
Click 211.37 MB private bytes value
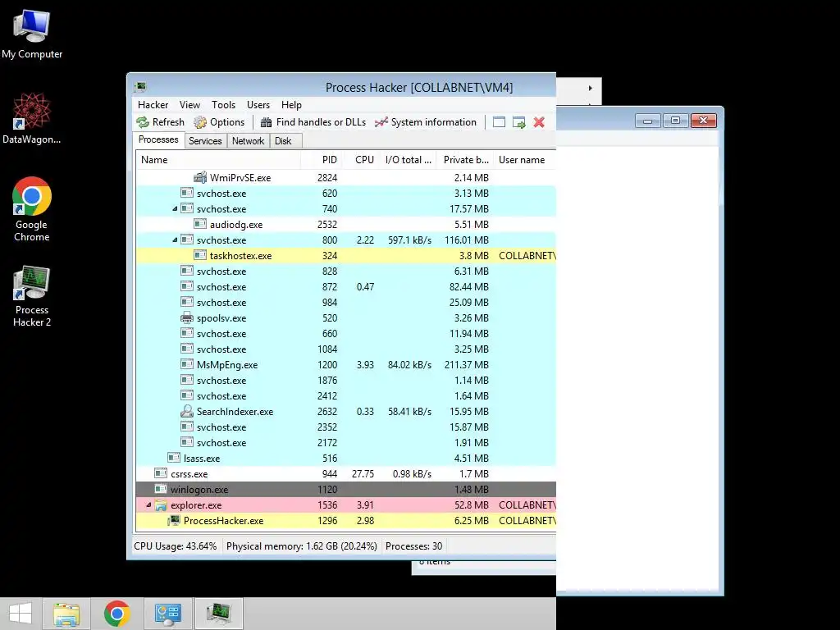click(x=466, y=365)
